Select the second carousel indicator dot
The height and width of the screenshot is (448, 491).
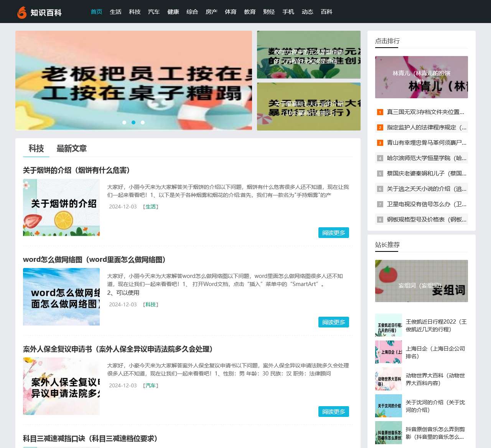133,122
